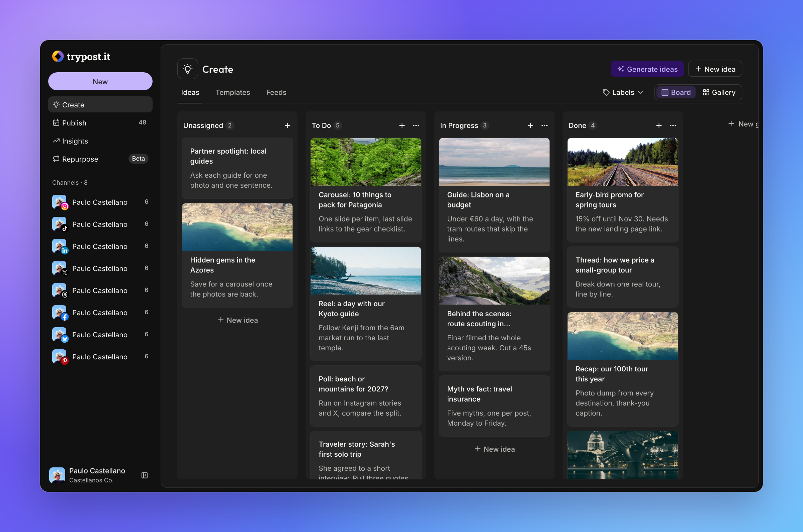
Task: Select Paulo Castellano Bluesky channel
Action: tap(100, 335)
